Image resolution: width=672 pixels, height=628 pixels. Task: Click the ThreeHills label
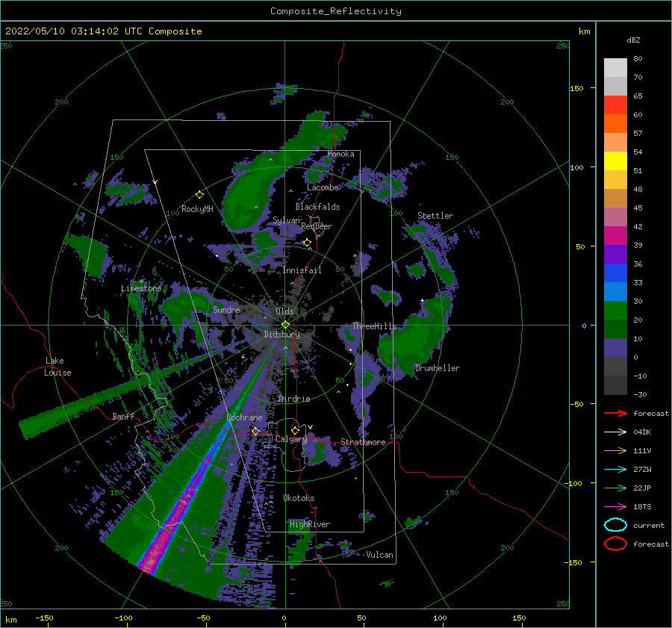click(x=374, y=326)
